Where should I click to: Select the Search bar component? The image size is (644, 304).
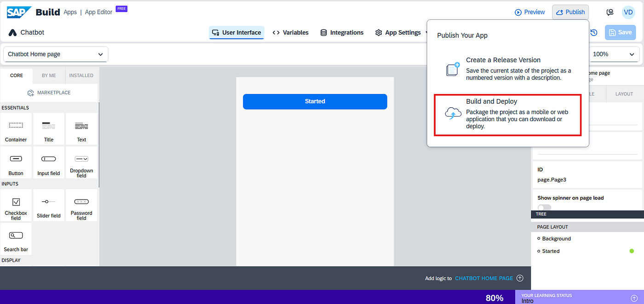coord(16,239)
